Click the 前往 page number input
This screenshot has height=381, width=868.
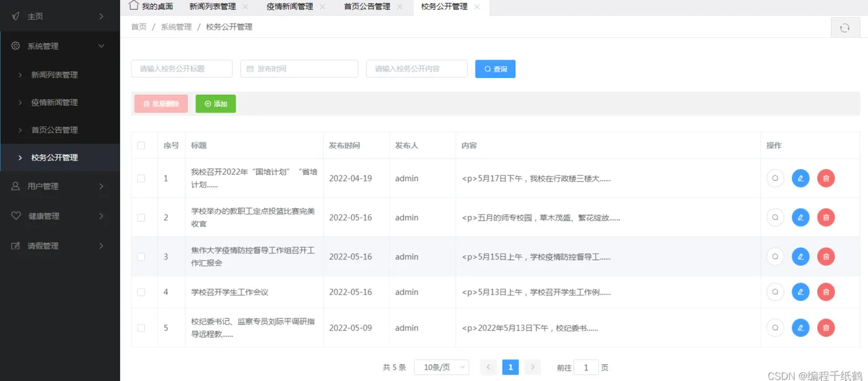[587, 367]
